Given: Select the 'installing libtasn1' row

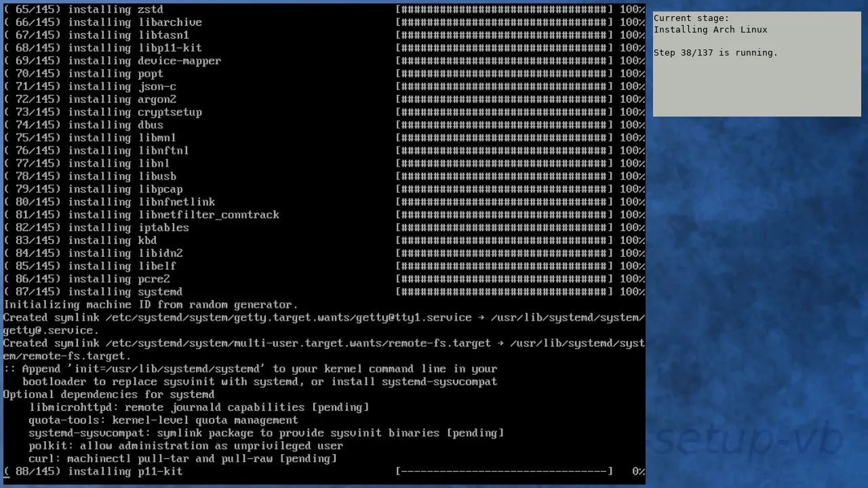Looking at the screenshot, I should [324, 35].
